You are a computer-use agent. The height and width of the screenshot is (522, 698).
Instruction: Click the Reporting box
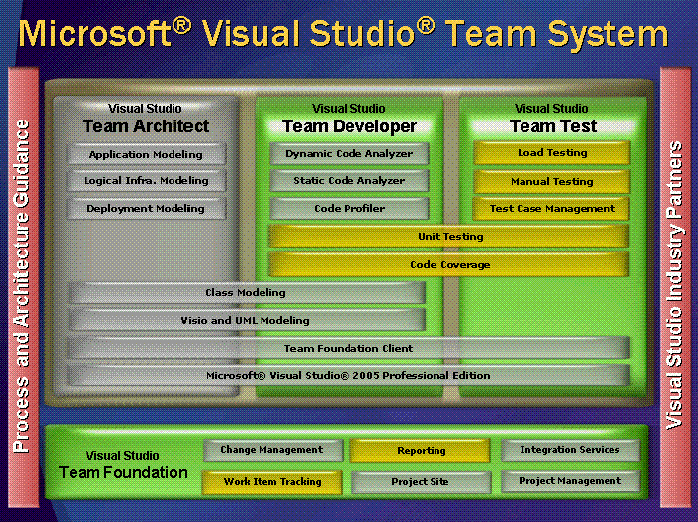click(x=420, y=451)
